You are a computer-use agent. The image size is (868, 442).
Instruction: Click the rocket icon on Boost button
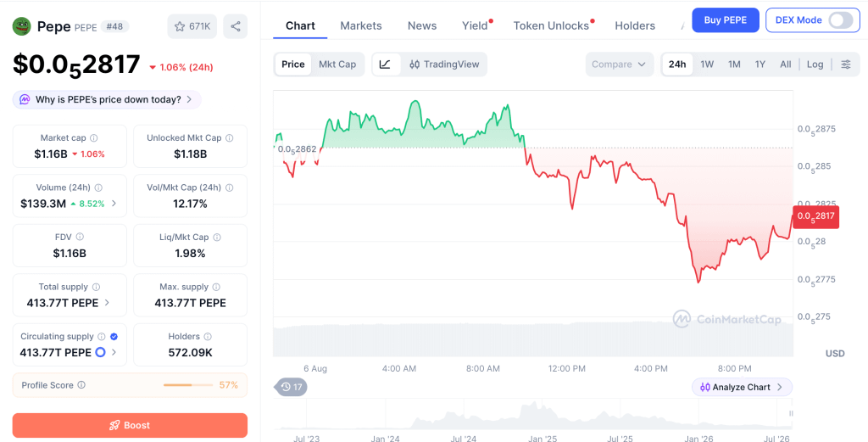click(x=114, y=425)
